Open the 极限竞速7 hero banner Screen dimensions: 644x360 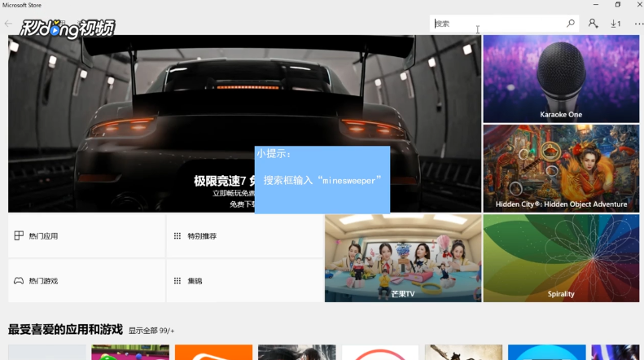tap(244, 124)
